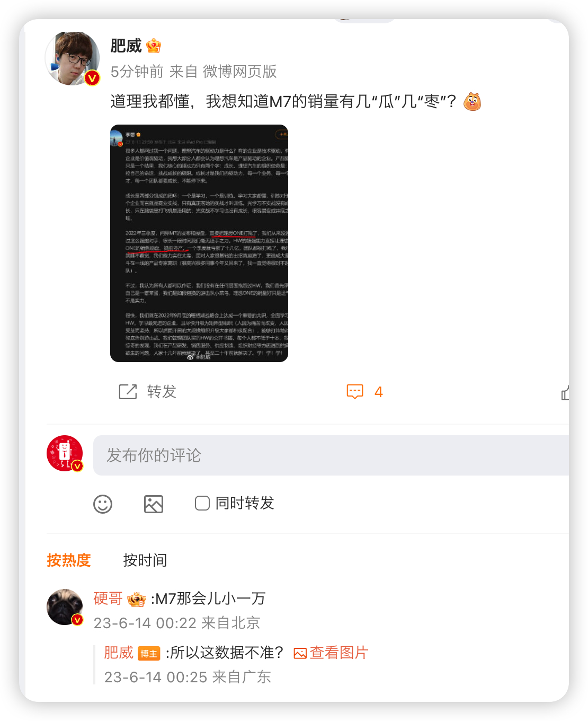Click the repost arrow icon next to 转发
This screenshot has width=588, height=721.
[128, 392]
